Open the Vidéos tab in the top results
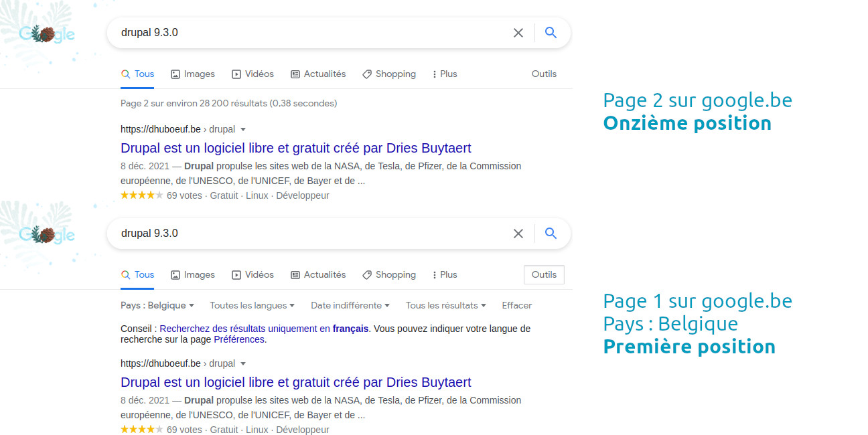 click(252, 74)
